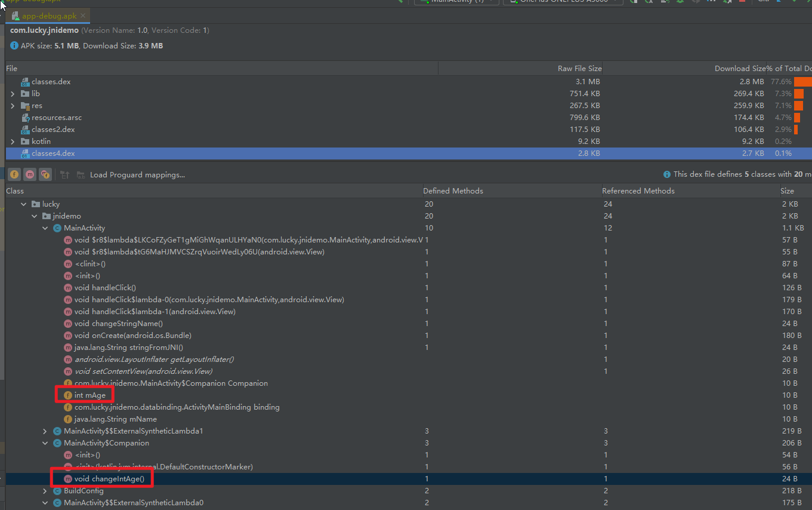Screen dimensions: 812x510
Task: Click MainActivity$$ExternalSyntheticLambda1 class icon
Action: (x=57, y=431)
